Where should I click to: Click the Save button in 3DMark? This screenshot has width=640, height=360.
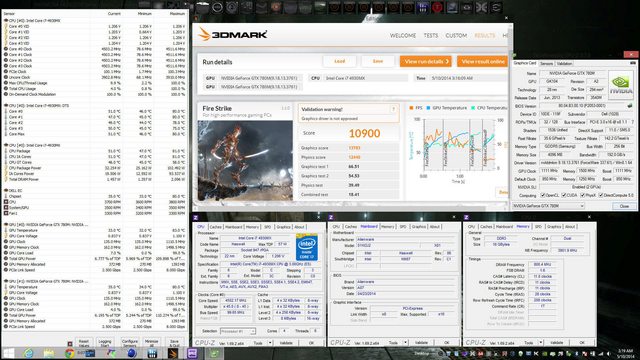pyautogui.click(x=378, y=61)
